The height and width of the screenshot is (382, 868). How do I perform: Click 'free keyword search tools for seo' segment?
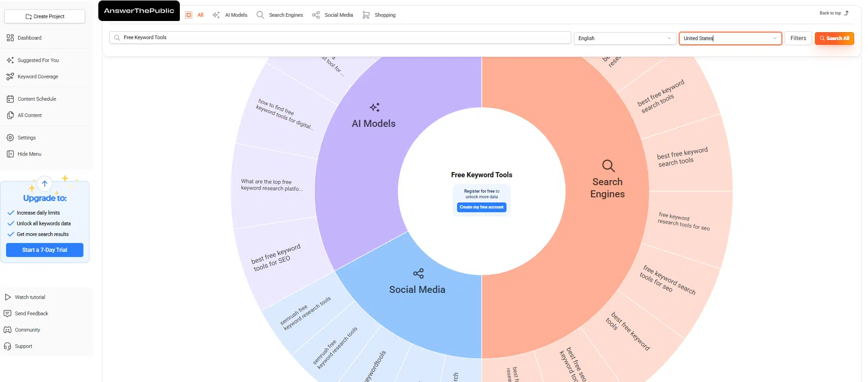tap(667, 280)
